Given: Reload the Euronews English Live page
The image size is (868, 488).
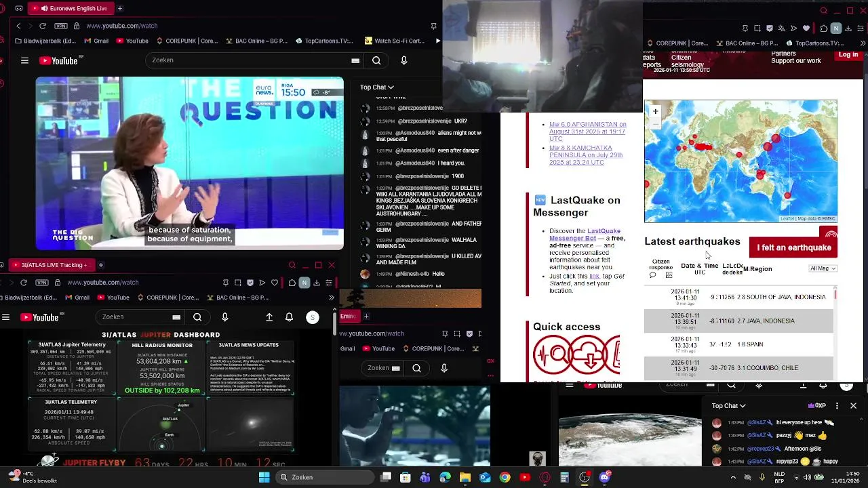Looking at the screenshot, I should (x=43, y=26).
